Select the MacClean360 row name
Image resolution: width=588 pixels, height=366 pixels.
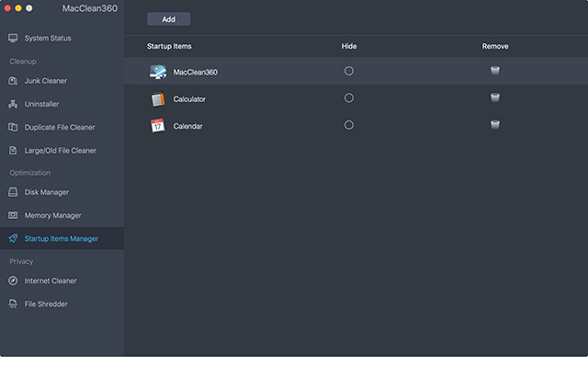click(x=195, y=72)
